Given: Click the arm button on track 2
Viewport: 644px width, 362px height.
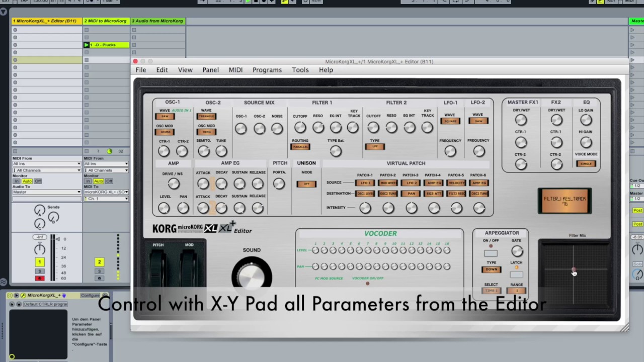Looking at the screenshot, I should [x=99, y=278].
